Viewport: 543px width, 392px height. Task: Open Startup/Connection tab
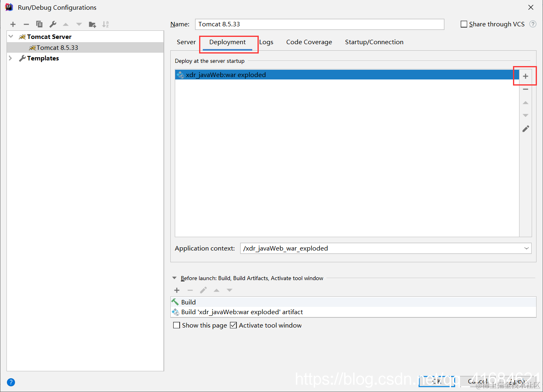(374, 42)
